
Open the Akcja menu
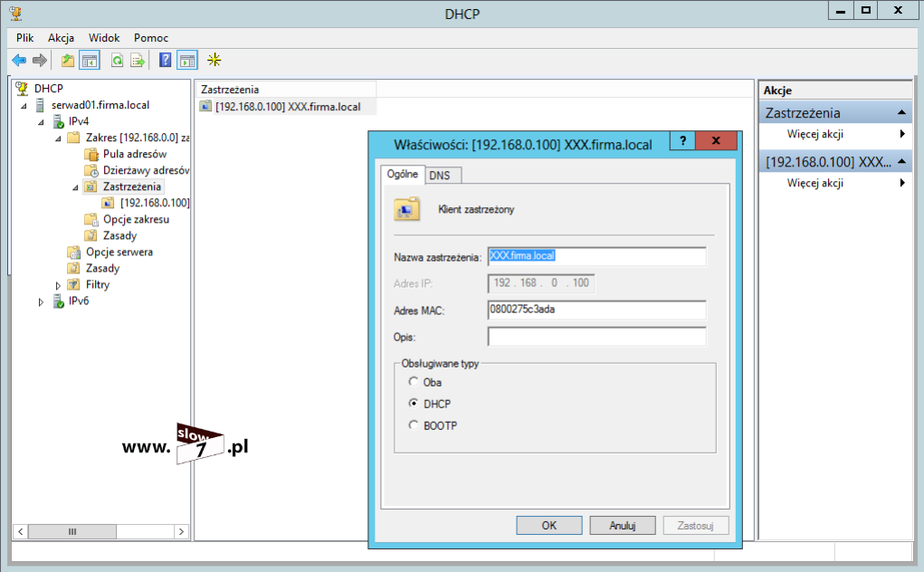pos(61,38)
